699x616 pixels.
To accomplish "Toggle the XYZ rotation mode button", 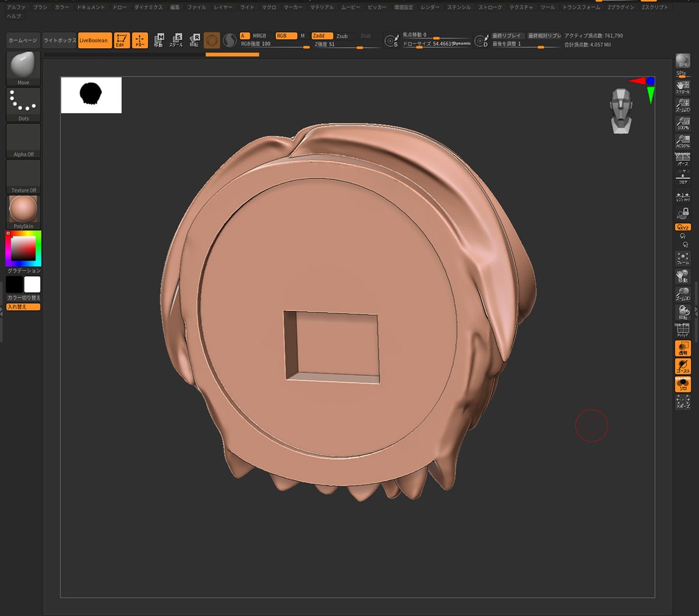I will (683, 227).
